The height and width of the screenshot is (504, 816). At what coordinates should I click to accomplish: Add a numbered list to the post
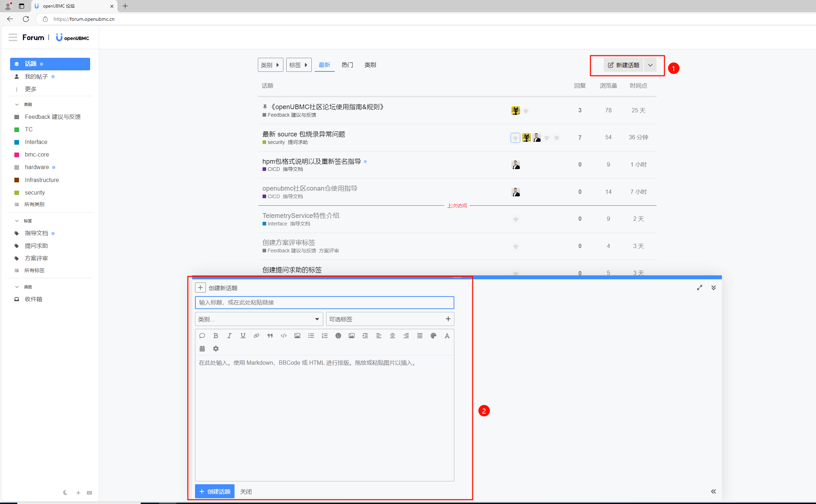click(x=325, y=336)
